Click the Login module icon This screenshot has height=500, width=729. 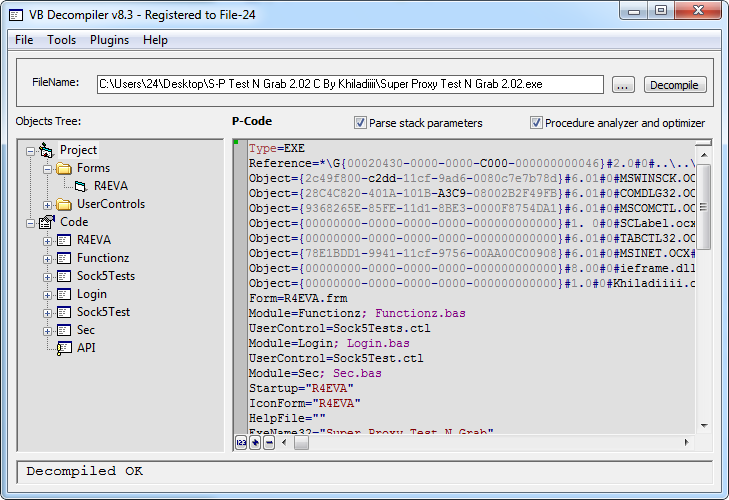point(64,294)
